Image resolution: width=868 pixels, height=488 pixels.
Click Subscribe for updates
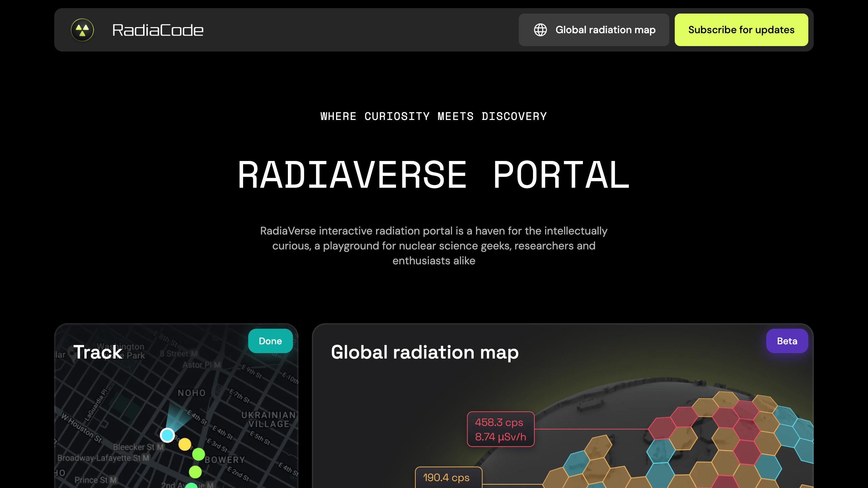click(x=741, y=30)
